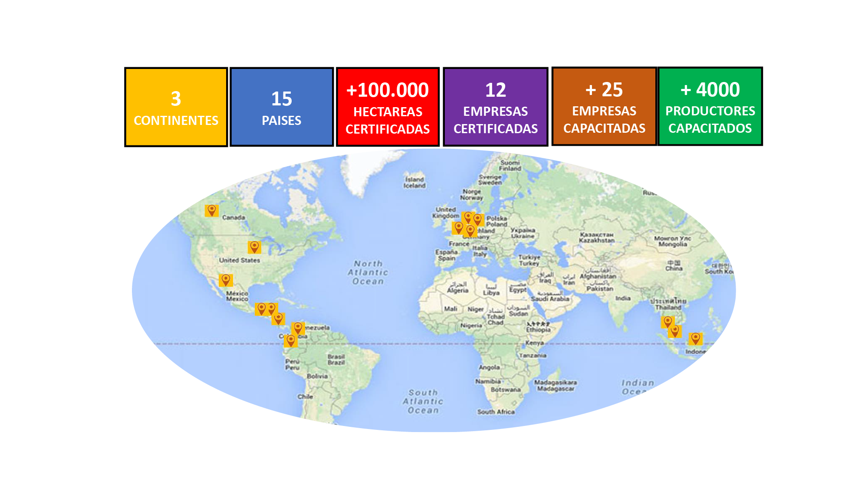868x488 pixels.
Task: Click the pin covering the Germany label
Action: click(470, 231)
